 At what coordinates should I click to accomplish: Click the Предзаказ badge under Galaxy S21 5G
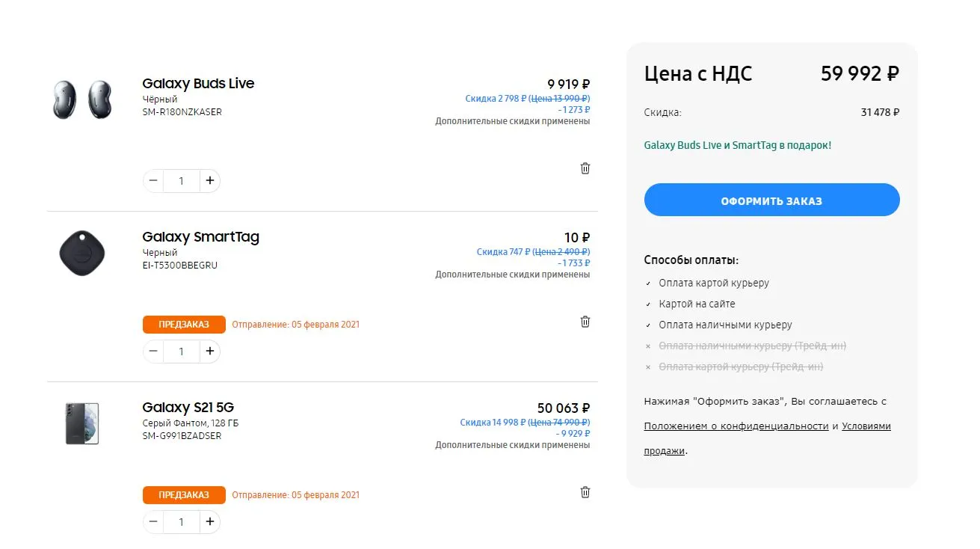tap(184, 495)
